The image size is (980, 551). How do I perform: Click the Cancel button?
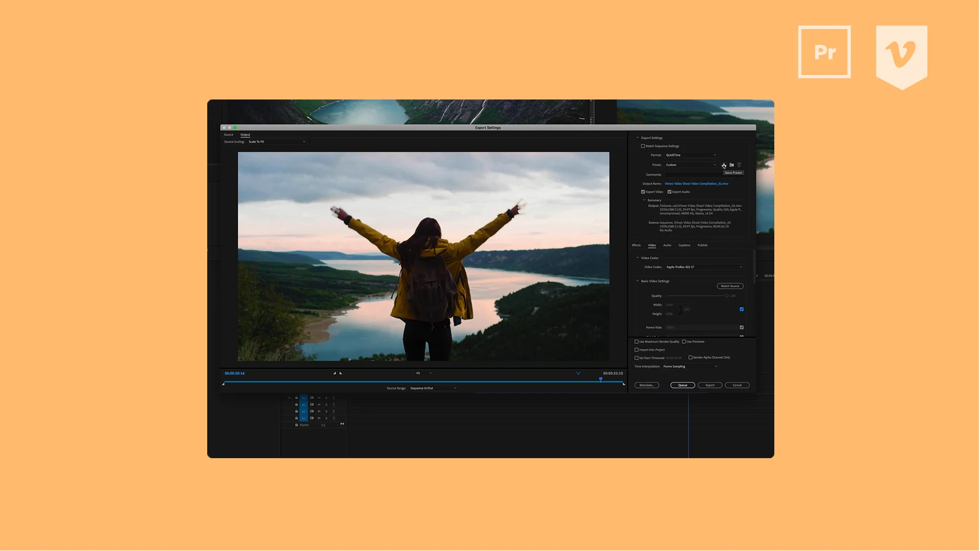tap(737, 385)
